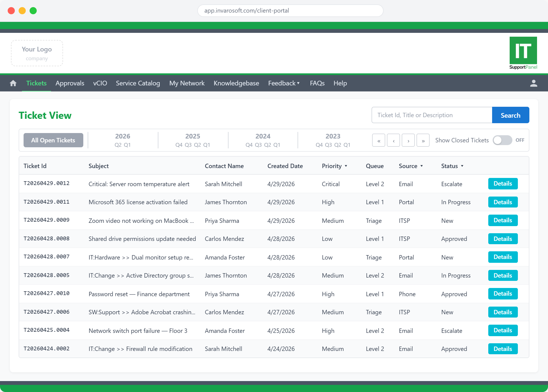Open the user profile icon
This screenshot has width=548, height=392.
533,83
